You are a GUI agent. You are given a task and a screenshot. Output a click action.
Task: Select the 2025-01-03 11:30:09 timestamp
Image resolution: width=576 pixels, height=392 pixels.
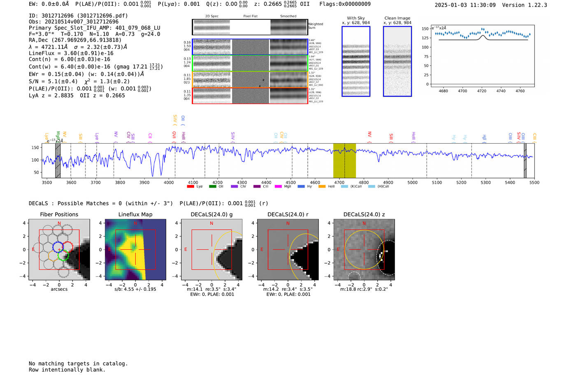coord(465,5)
